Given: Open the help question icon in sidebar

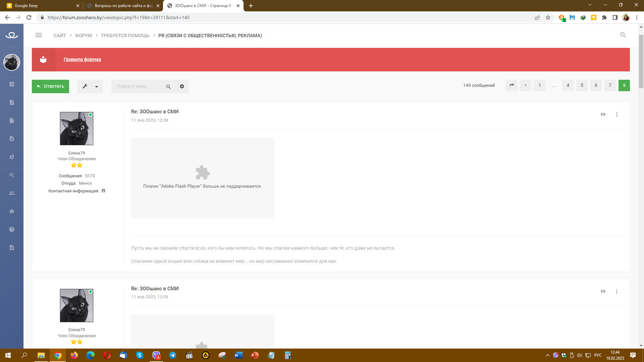Looking at the screenshot, I should click(12, 229).
